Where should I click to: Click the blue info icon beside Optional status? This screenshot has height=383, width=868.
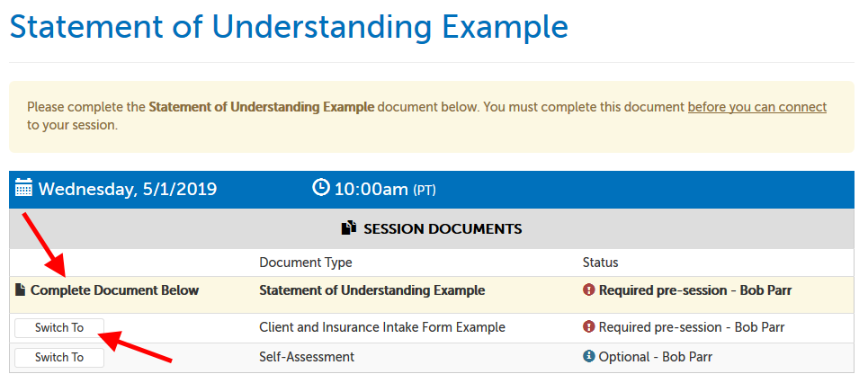(589, 357)
